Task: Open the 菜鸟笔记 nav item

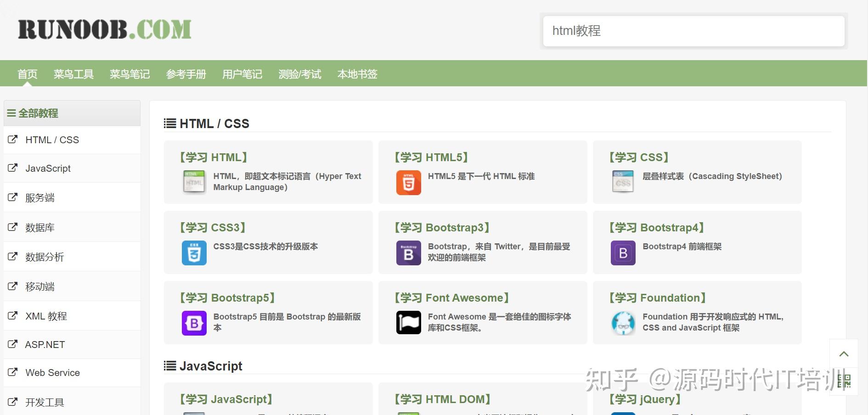Action: pos(130,74)
